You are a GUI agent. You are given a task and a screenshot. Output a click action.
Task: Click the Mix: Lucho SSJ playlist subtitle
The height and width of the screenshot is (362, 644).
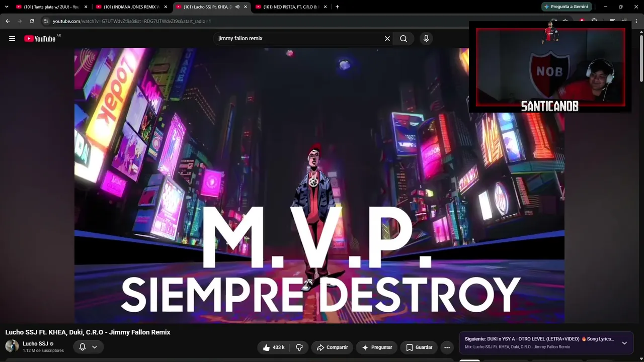(x=517, y=347)
